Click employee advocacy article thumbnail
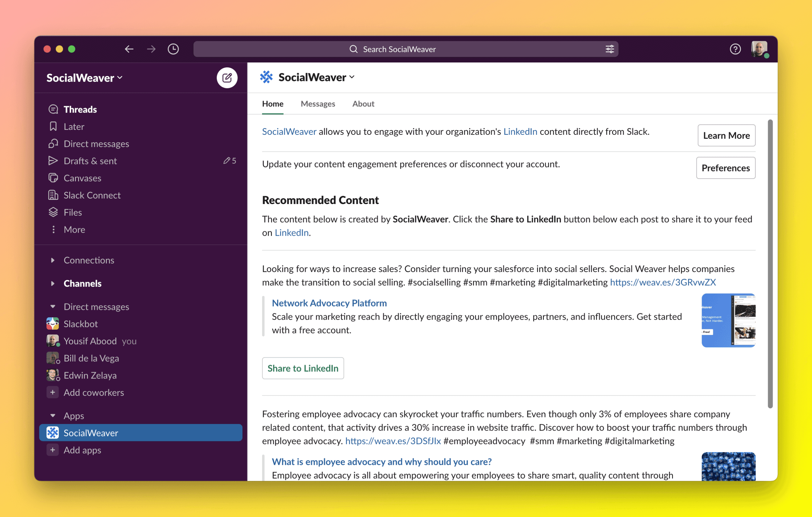This screenshot has width=812, height=517. coord(729,467)
